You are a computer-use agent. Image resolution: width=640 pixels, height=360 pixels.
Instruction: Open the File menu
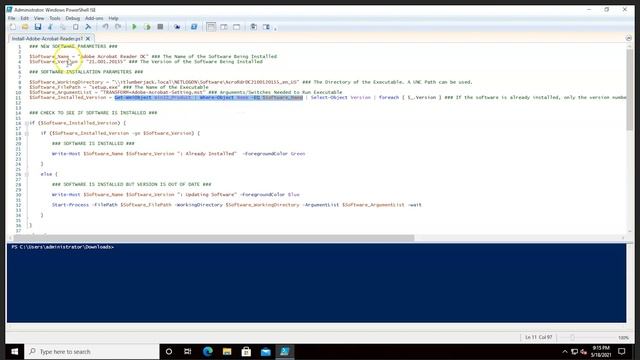point(11,18)
